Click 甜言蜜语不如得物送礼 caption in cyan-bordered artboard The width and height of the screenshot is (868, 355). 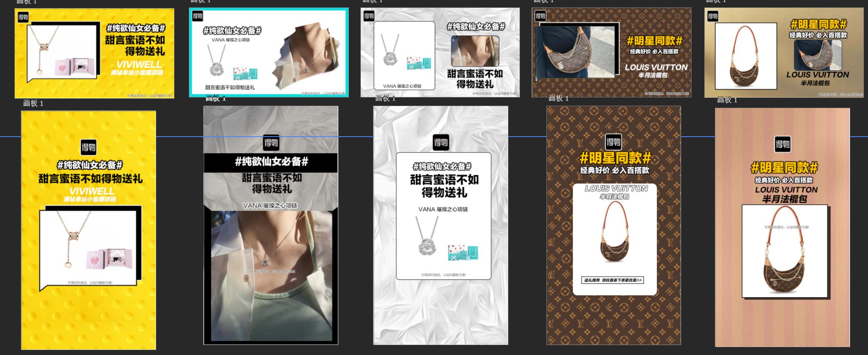click(230, 88)
